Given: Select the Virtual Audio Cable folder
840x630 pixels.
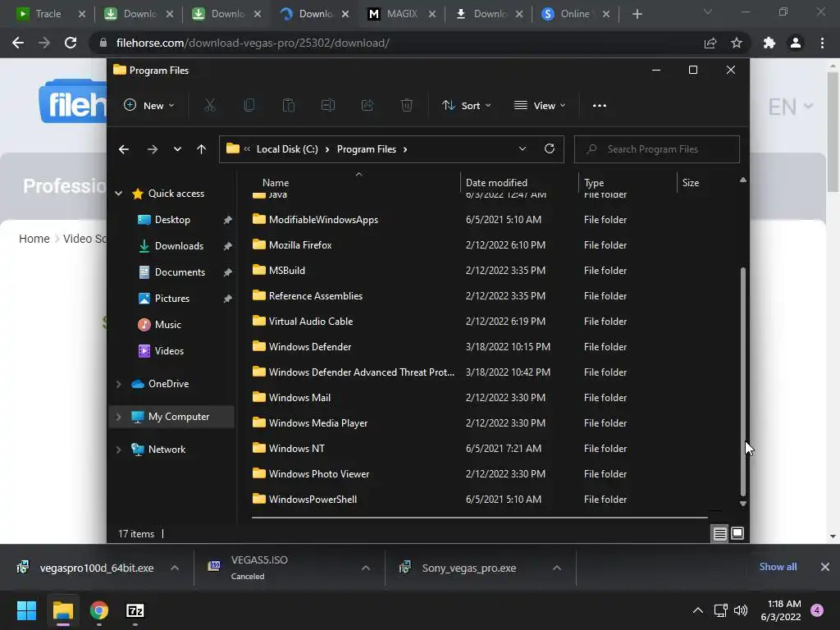Looking at the screenshot, I should tap(311, 322).
